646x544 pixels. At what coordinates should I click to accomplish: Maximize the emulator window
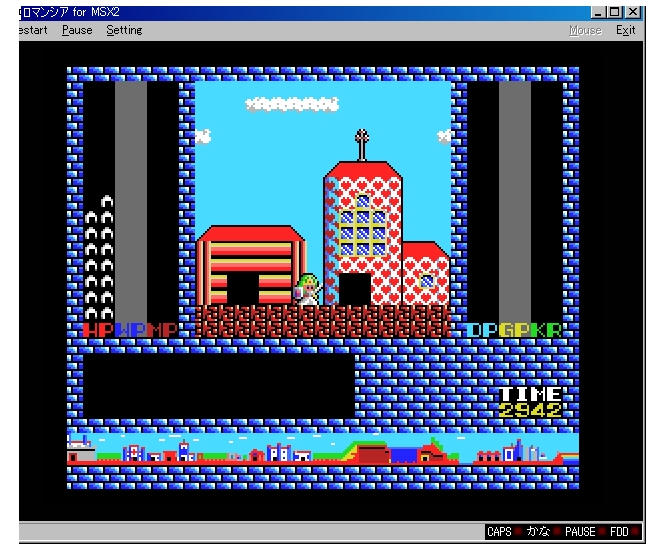pos(614,12)
